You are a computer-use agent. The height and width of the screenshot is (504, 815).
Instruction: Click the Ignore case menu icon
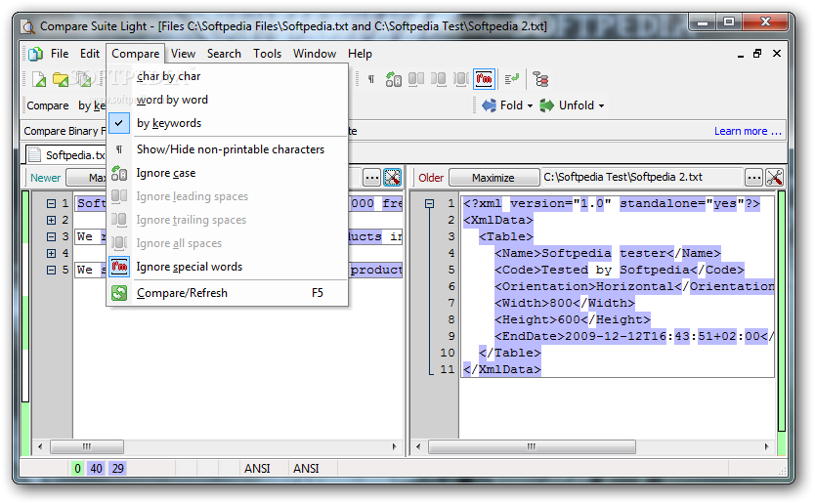point(119,173)
